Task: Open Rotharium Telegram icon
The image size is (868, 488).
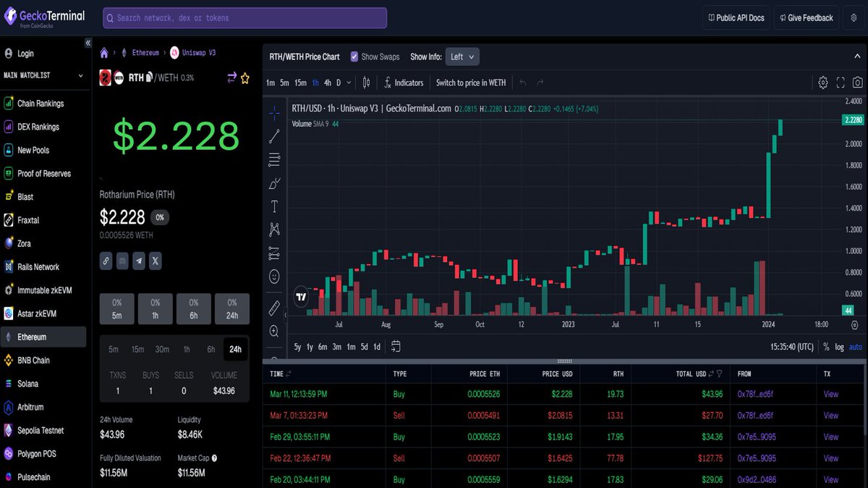Action: click(139, 261)
